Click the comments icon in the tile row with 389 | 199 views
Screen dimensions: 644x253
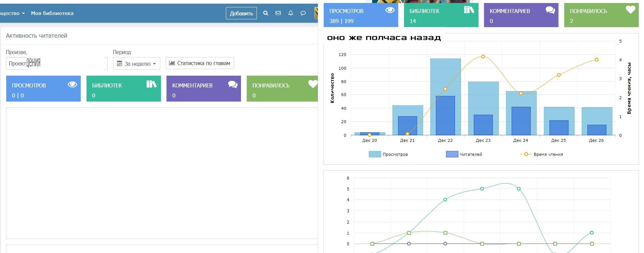tap(550, 10)
